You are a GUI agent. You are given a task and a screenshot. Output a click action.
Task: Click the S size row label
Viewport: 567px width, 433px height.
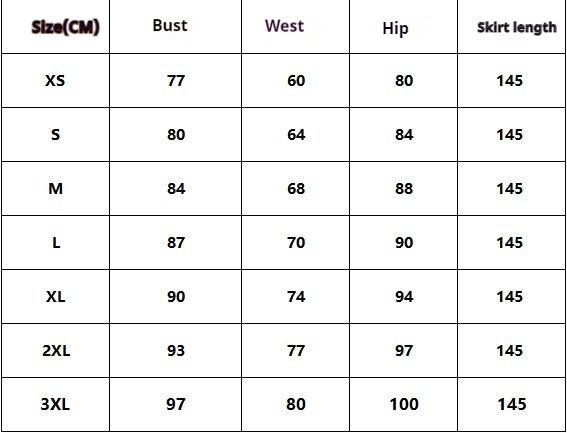tap(55, 135)
